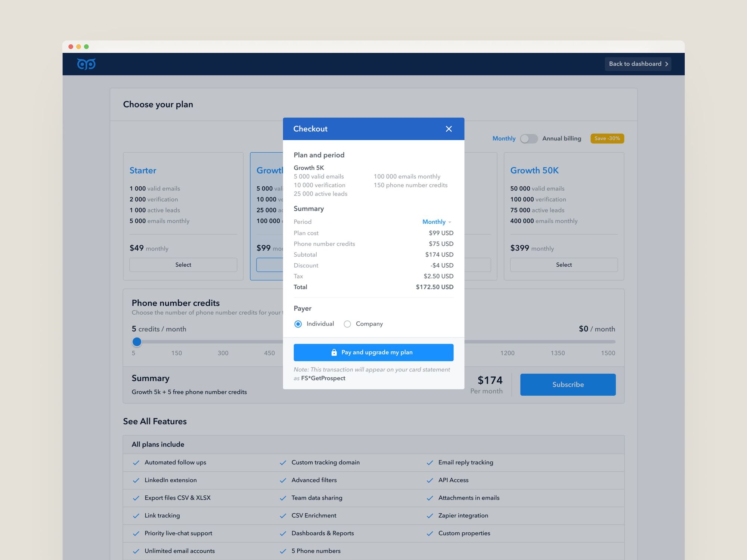Open the Monthly period dropdown
The image size is (747, 560).
pos(436,222)
